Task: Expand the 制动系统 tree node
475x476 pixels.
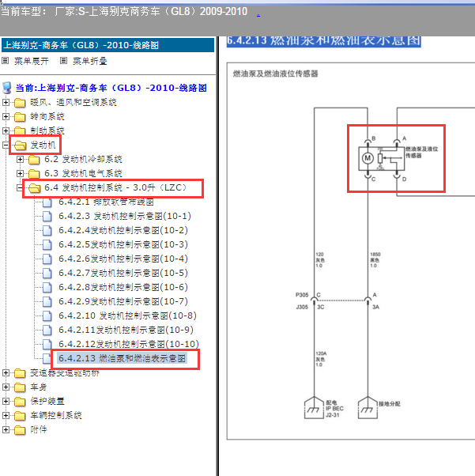Action: coord(6,130)
